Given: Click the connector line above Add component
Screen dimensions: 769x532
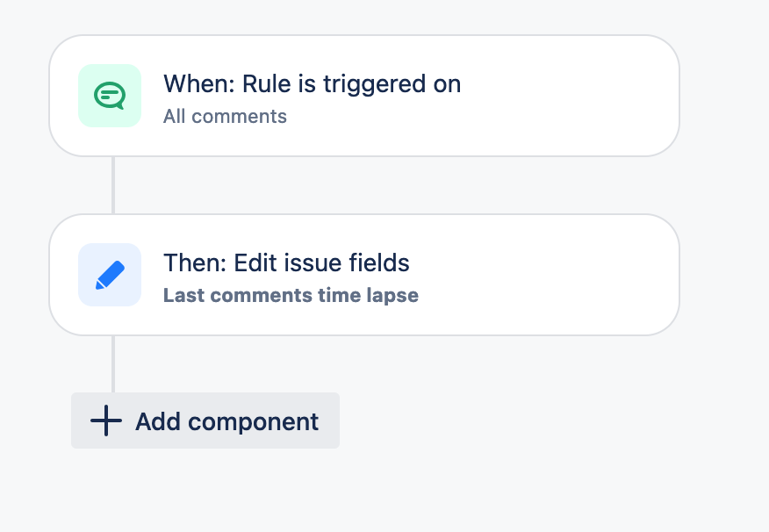Looking at the screenshot, I should [113, 364].
